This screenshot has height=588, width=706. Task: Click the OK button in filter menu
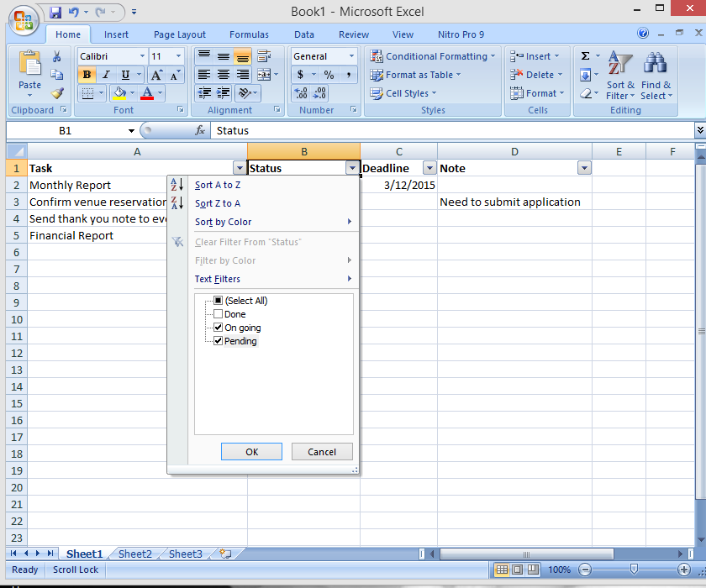click(x=251, y=451)
